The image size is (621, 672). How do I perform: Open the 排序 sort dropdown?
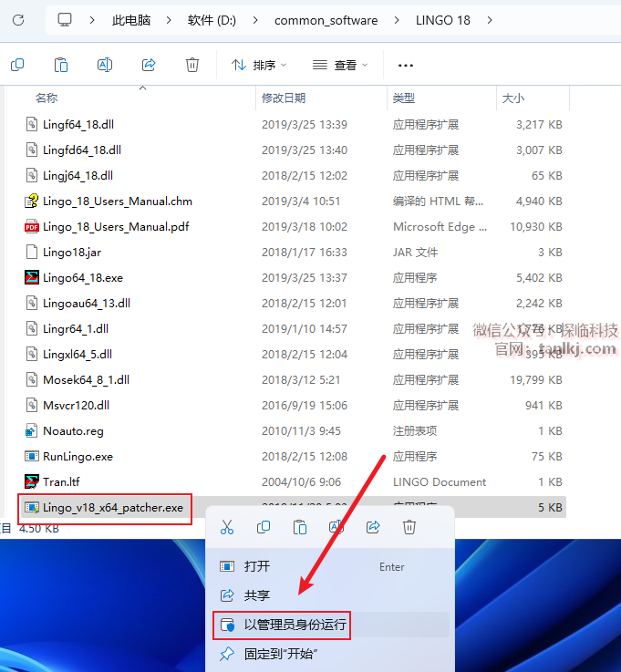coord(259,65)
